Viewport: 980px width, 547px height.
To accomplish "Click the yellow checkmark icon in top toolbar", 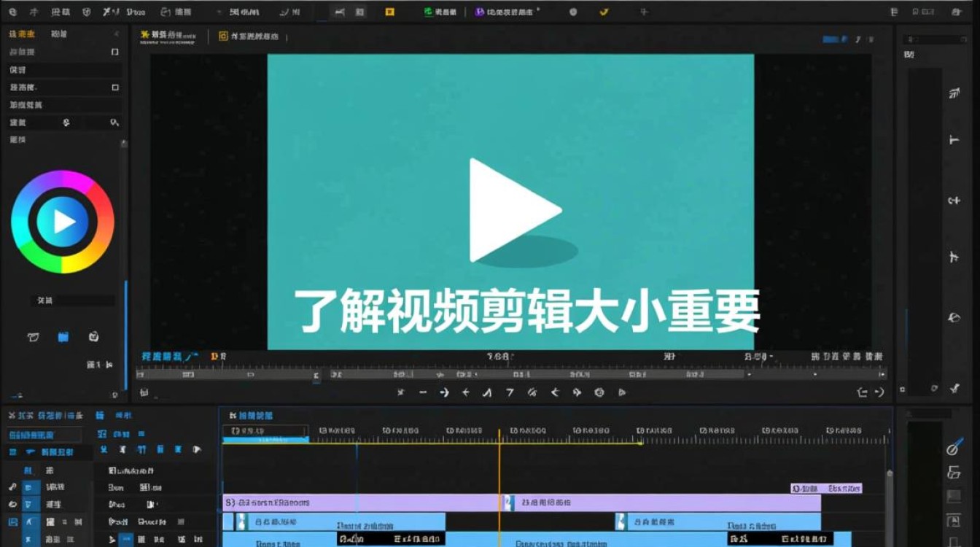I will (x=604, y=12).
